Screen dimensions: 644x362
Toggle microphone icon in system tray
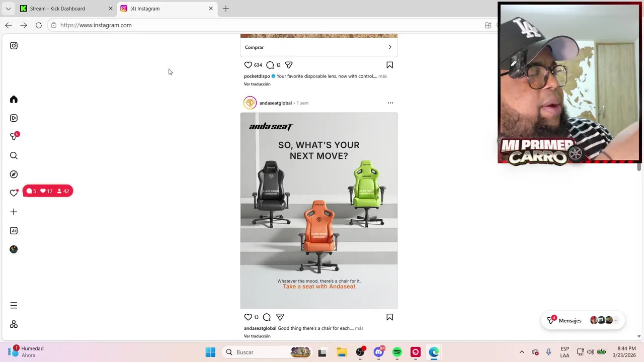coord(549,352)
